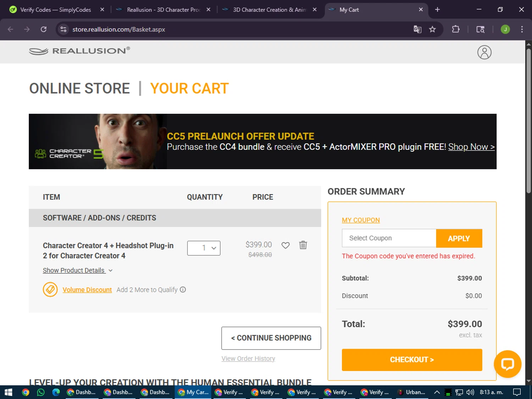This screenshot has height=399, width=532.
Task: Open Windows Start menu
Action: tap(9, 392)
